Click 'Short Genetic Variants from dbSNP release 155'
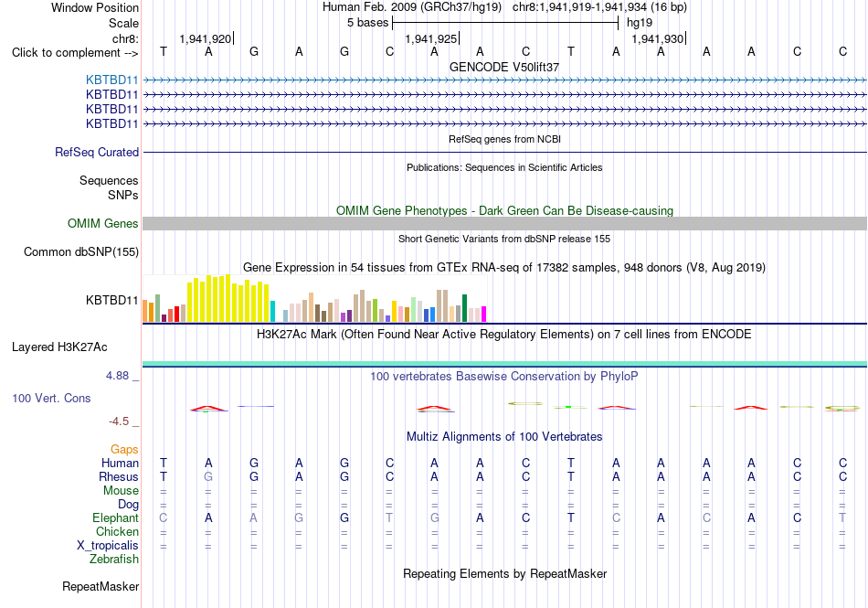 (504, 239)
